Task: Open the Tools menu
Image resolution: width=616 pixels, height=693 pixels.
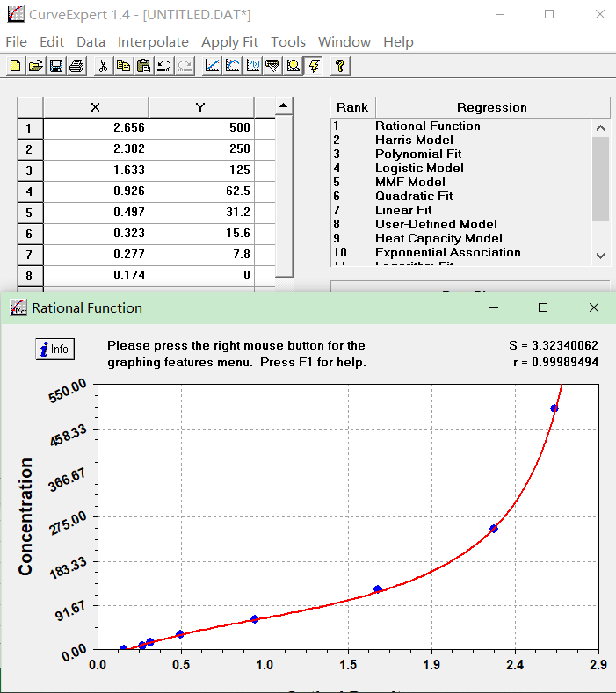Action: 287,42
